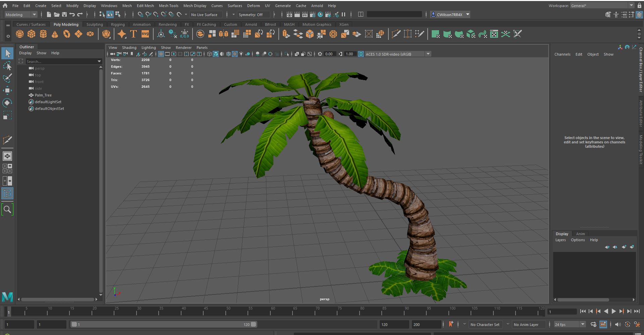Image resolution: width=644 pixels, height=335 pixels.
Task: Select the Type tool on the shelf
Action: (133, 34)
